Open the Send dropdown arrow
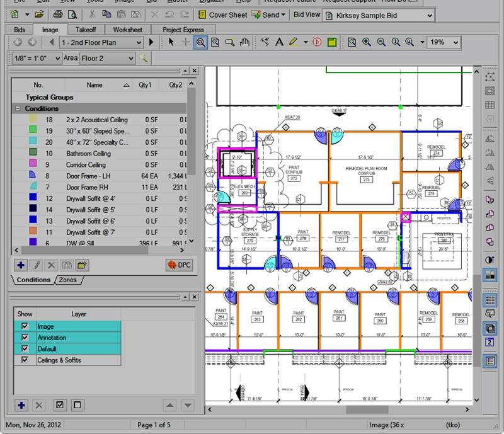Screen dimensions: 504x434 click(283, 14)
